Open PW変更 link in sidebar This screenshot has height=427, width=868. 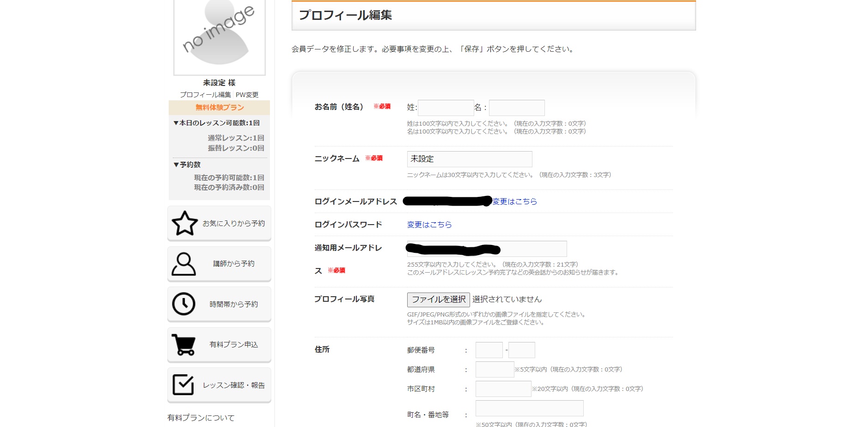point(247,95)
